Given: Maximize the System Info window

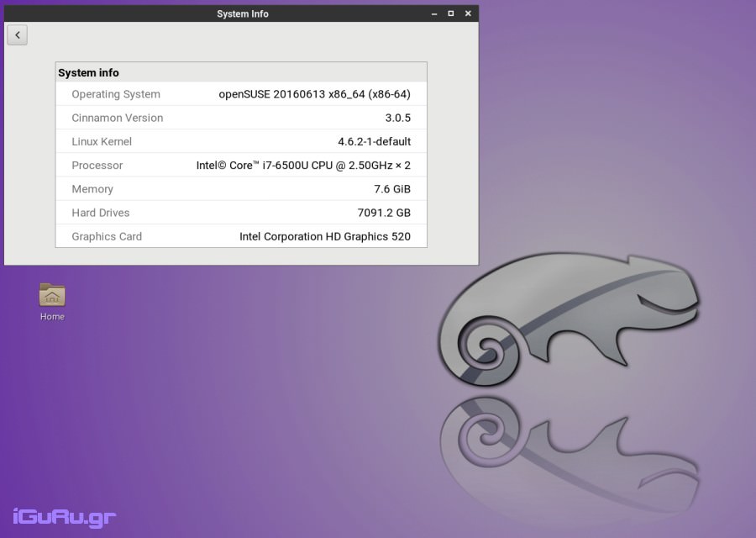Looking at the screenshot, I should click(x=450, y=13).
